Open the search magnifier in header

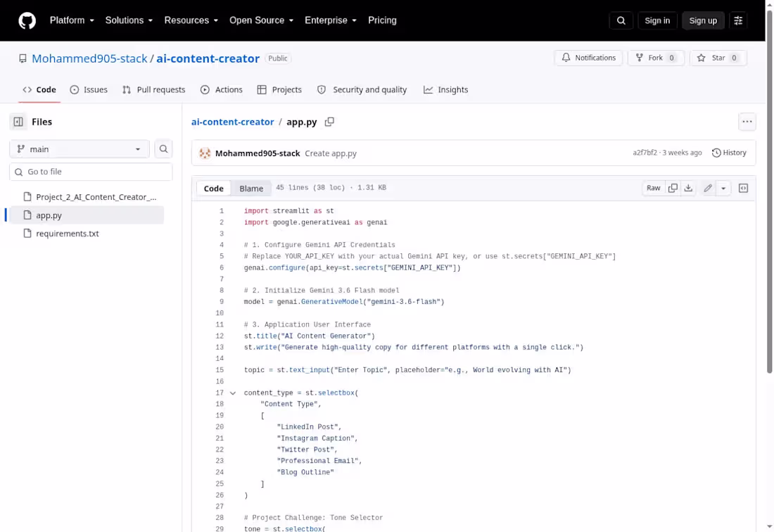621,20
